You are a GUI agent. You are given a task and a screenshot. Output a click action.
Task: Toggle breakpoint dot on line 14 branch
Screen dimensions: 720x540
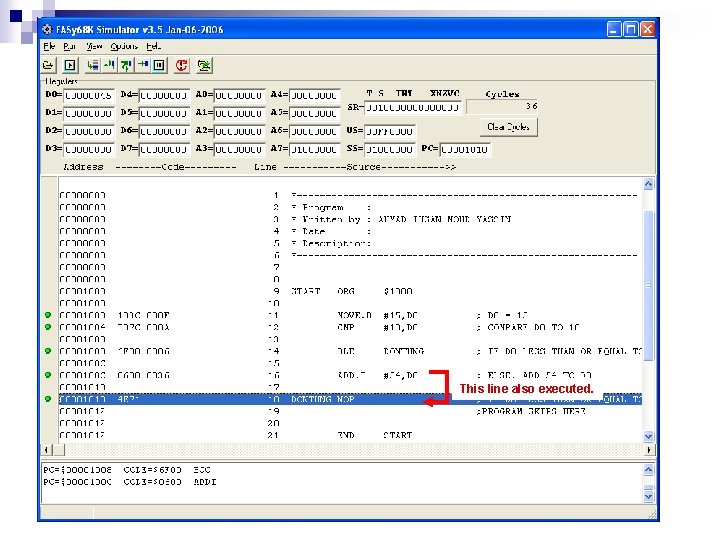[x=48, y=351]
